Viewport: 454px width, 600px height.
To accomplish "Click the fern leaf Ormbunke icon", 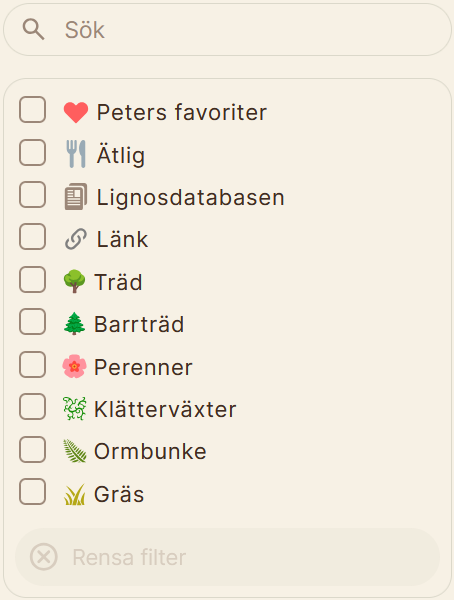I will 74,451.
